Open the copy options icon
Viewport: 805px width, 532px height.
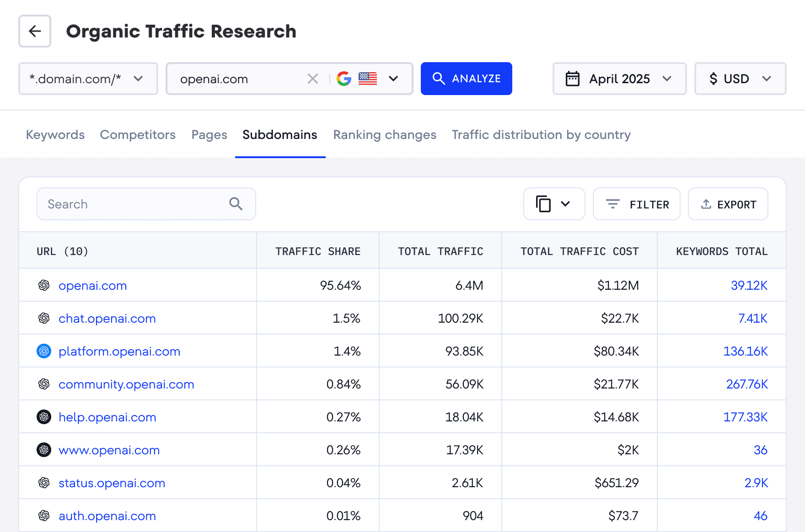(554, 204)
